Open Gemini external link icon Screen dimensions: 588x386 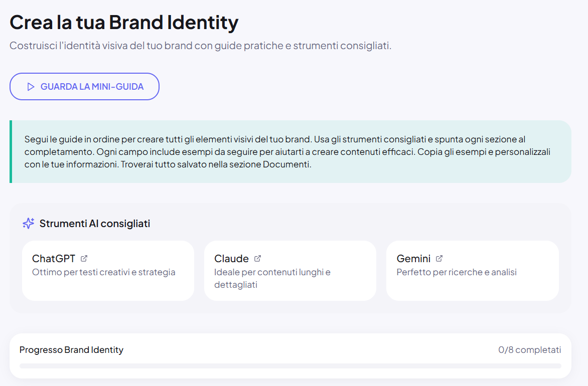point(439,259)
